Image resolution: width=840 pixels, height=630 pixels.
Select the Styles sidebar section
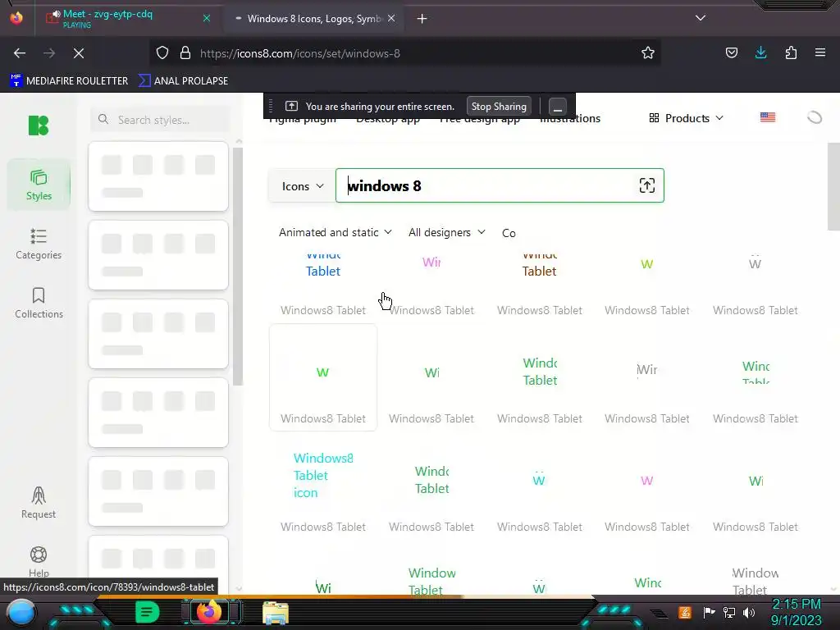[39, 185]
